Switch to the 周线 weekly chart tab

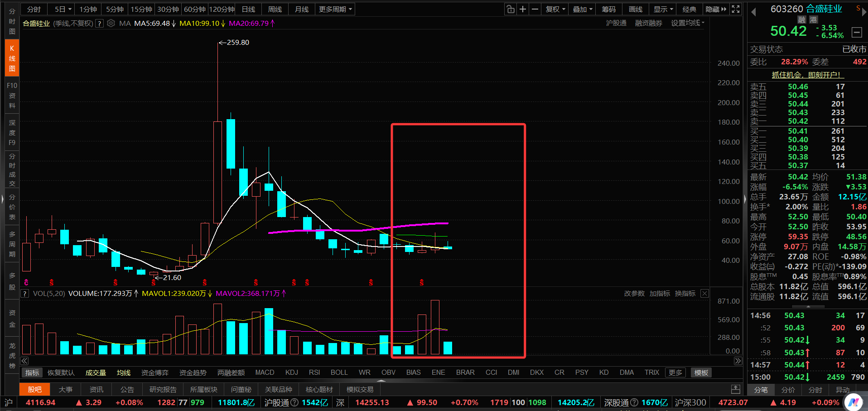[x=275, y=9]
